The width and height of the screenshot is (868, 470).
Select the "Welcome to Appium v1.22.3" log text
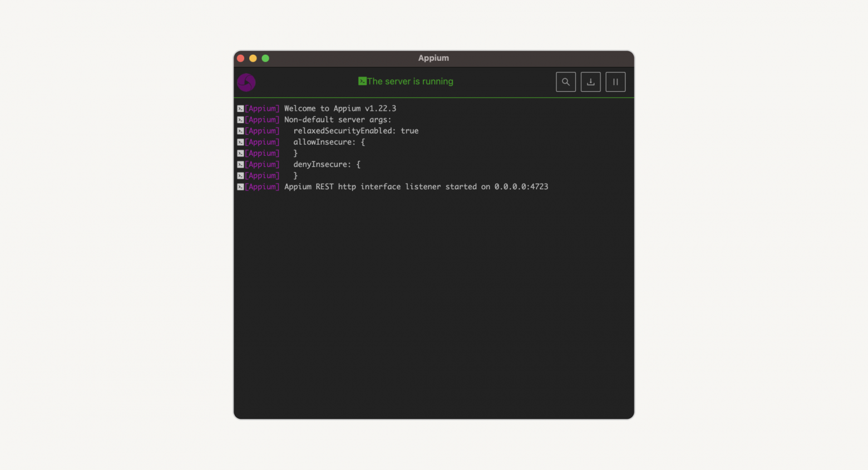tap(340, 109)
